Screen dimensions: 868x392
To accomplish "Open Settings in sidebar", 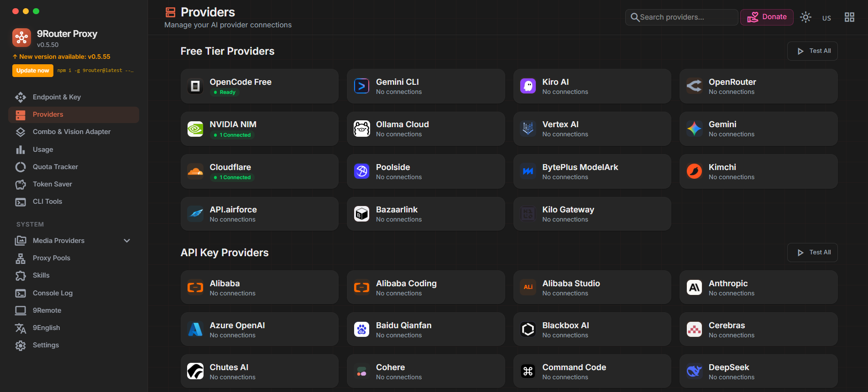I will coord(74,345).
